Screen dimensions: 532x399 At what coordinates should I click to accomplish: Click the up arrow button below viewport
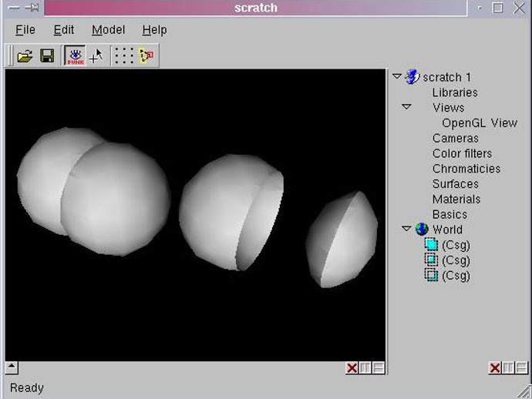tap(12, 367)
